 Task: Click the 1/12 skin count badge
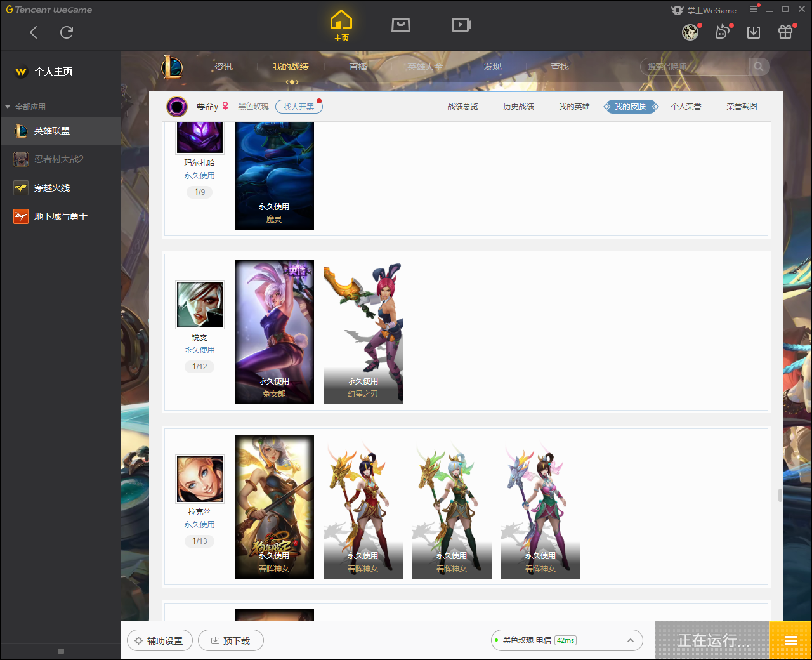pyautogui.click(x=200, y=367)
